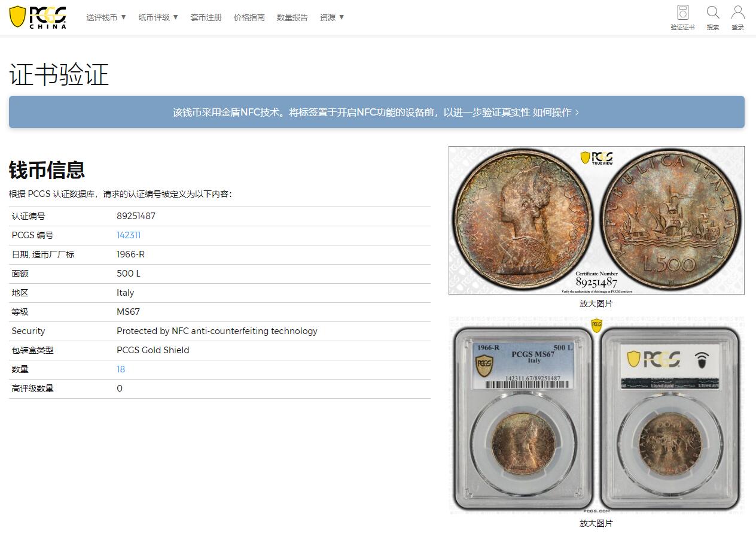Screen dimensions: 756x534
Task: Open the 套币注册 menu item
Action: pos(206,17)
